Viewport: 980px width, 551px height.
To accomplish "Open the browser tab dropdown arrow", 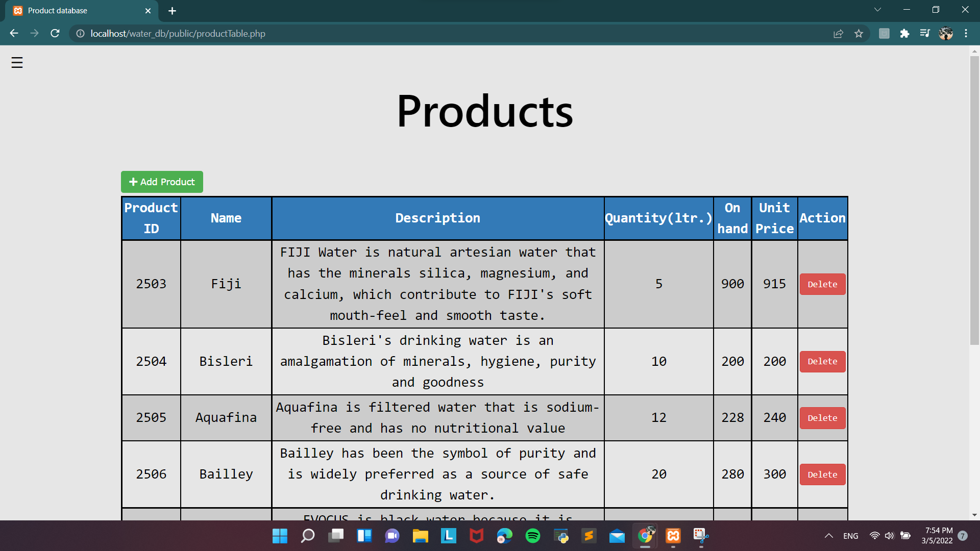I will coord(877,9).
